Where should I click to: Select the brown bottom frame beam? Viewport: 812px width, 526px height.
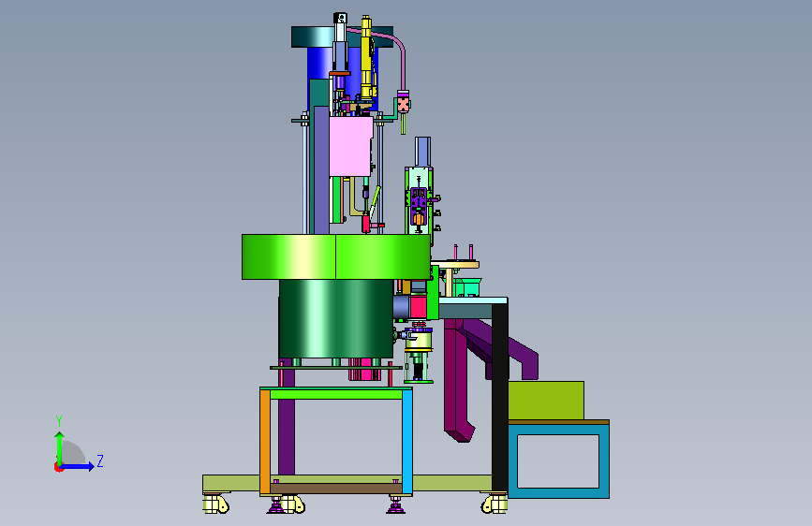(x=336, y=489)
